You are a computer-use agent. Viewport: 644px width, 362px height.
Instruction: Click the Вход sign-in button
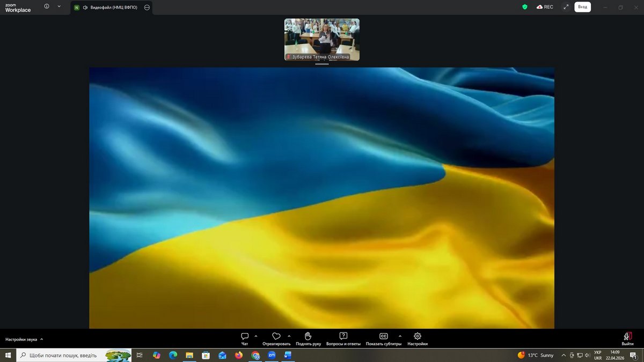(x=582, y=7)
